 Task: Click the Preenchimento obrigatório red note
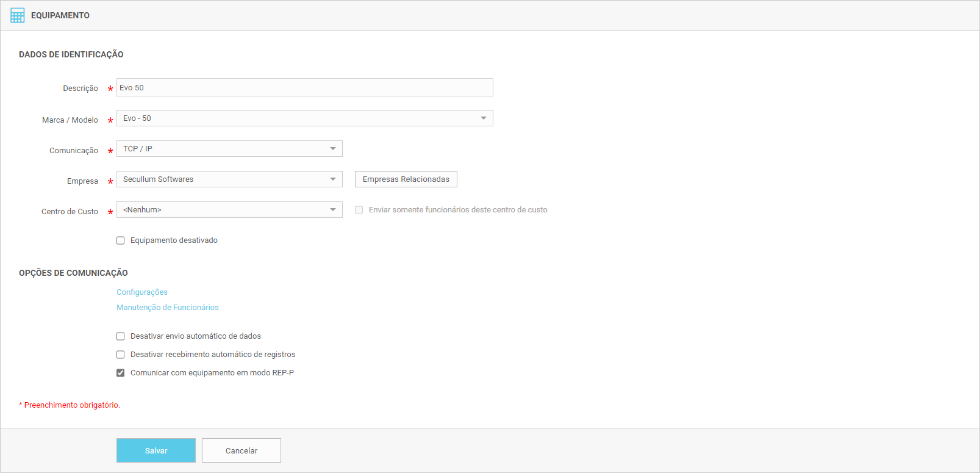(70, 405)
